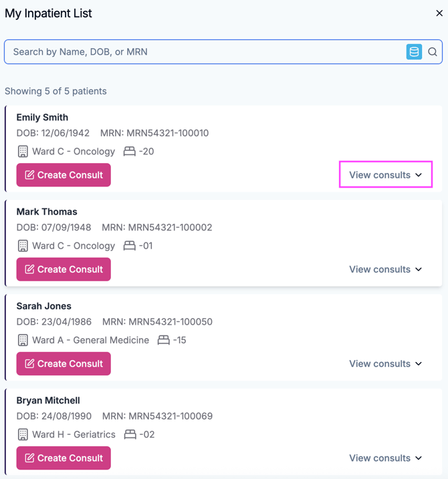Click the ward building icon for Mark Thomas

[x=23, y=246]
